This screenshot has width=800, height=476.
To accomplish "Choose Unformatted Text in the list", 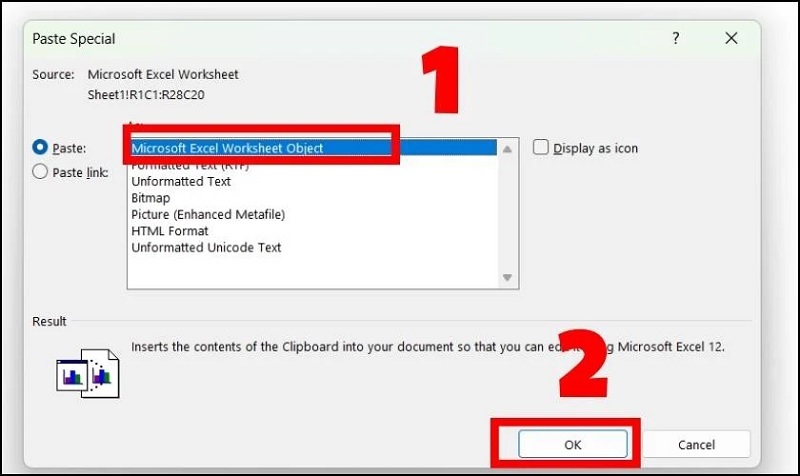I will (181, 182).
